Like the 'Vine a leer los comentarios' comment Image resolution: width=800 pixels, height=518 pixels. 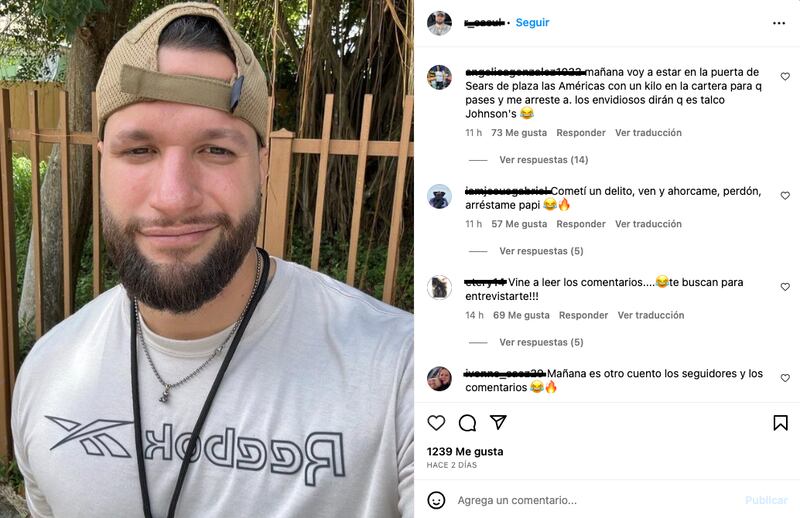[785, 287]
